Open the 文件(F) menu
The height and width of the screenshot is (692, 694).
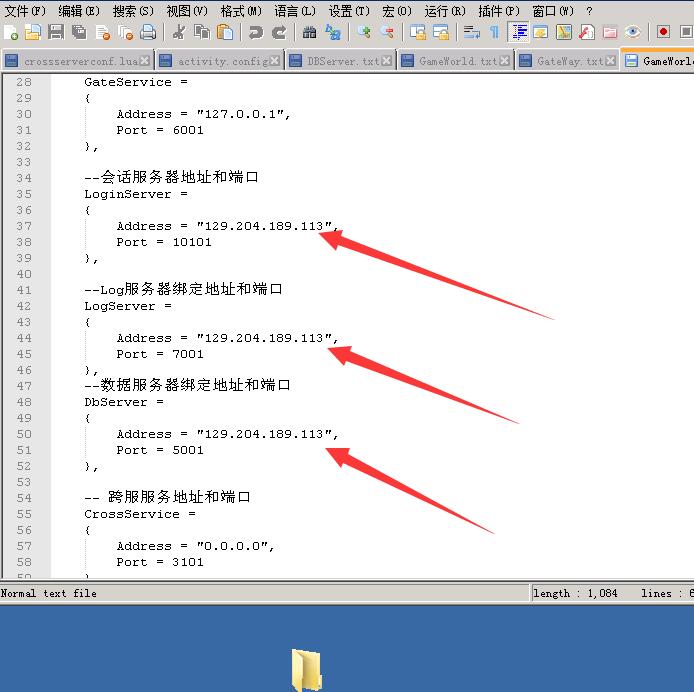25,10
